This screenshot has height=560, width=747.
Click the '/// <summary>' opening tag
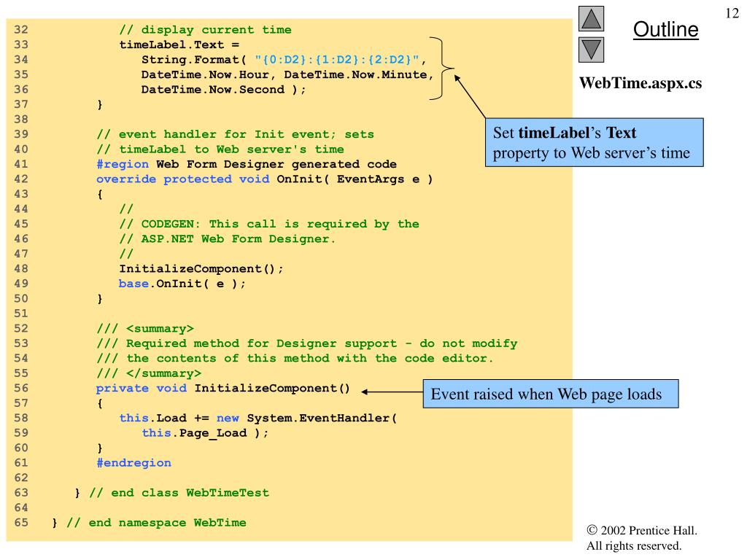[x=145, y=329]
